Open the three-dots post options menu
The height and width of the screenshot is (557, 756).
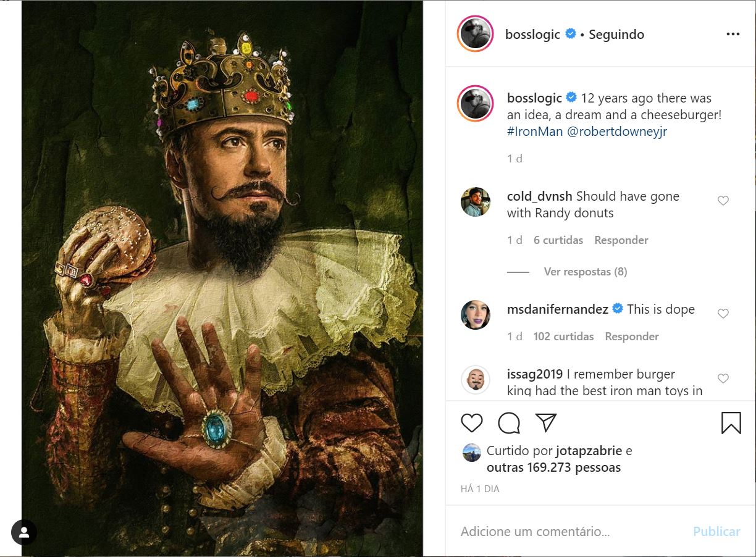[733, 34]
